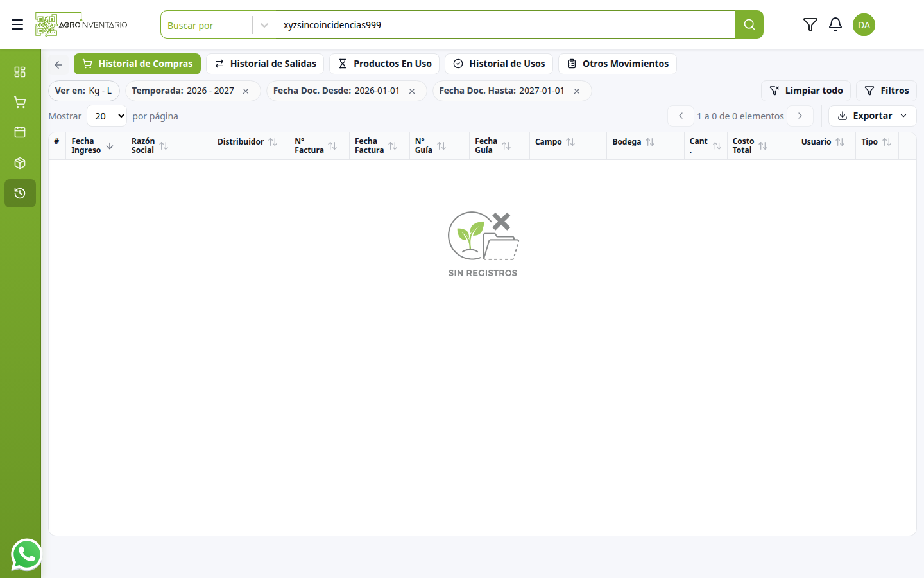Go to next page of results
Viewport: 924px width, 578px height.
tap(800, 116)
